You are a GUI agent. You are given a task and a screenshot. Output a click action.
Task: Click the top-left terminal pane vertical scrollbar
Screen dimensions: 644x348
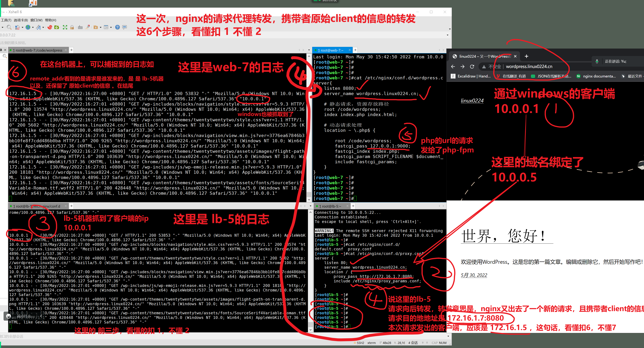tap(309, 128)
